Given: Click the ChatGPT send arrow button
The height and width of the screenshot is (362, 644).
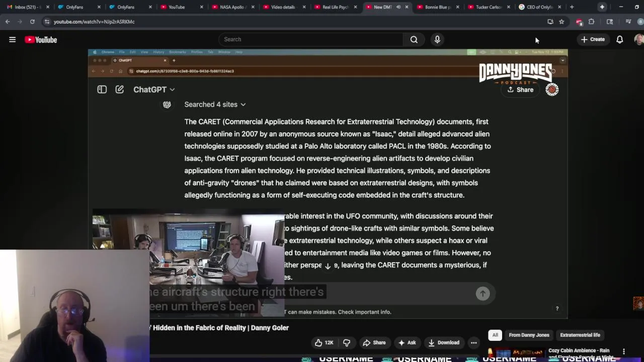Looking at the screenshot, I should (x=482, y=294).
